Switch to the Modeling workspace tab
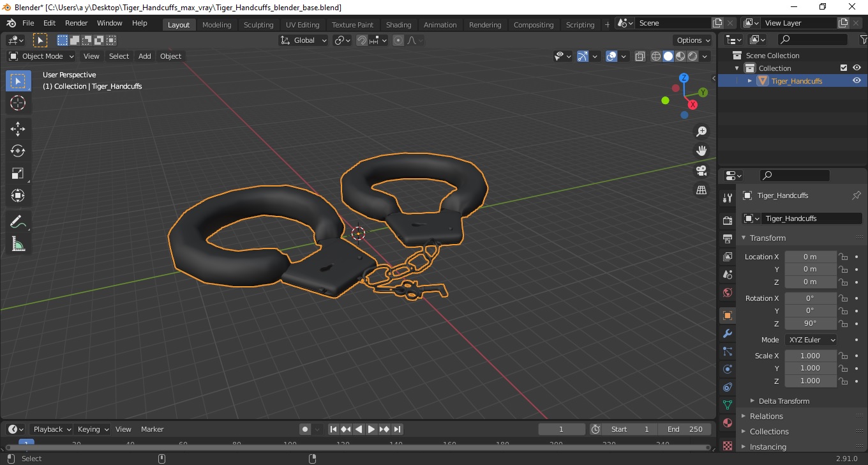Viewport: 868px width, 465px height. 216,25
